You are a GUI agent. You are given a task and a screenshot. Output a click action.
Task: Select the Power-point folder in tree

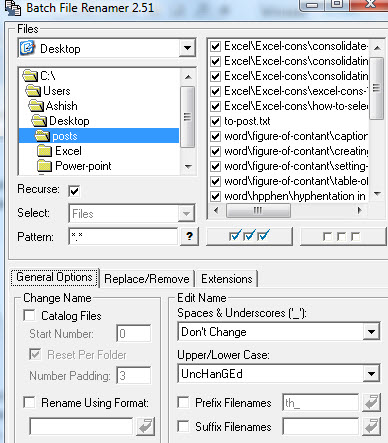tap(83, 166)
